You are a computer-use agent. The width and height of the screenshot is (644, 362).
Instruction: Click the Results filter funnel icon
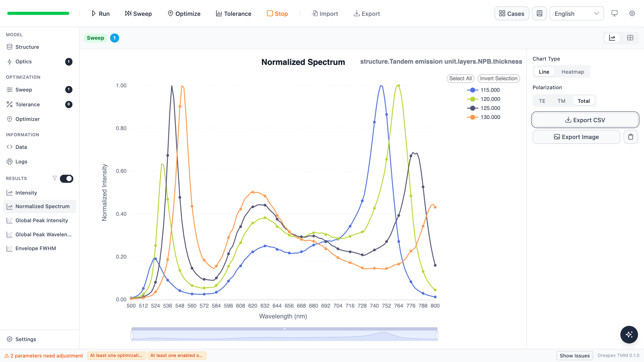click(55, 178)
